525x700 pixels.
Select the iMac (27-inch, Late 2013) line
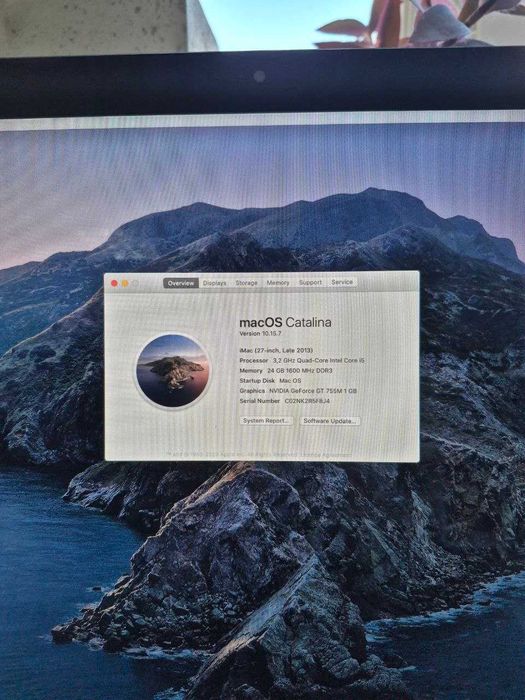click(x=276, y=350)
